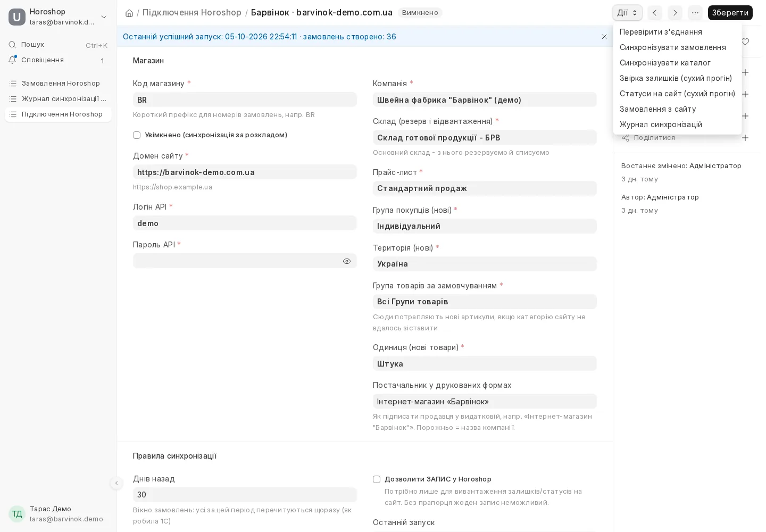Click the Група покупців (нові) field
Screen dimensions: 766x532
485,226
